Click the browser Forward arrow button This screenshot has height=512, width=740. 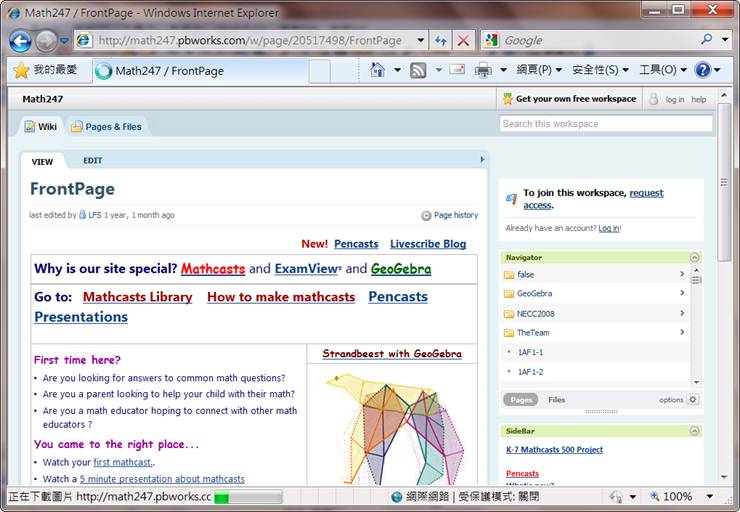click(x=46, y=41)
